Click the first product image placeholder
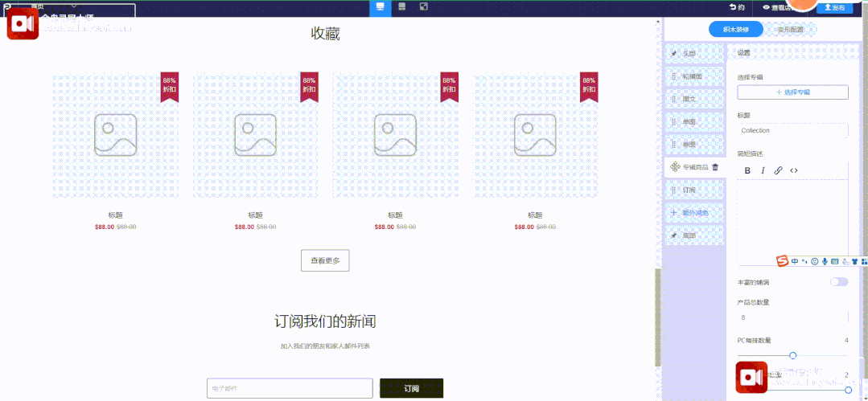The image size is (868, 401). 116,134
